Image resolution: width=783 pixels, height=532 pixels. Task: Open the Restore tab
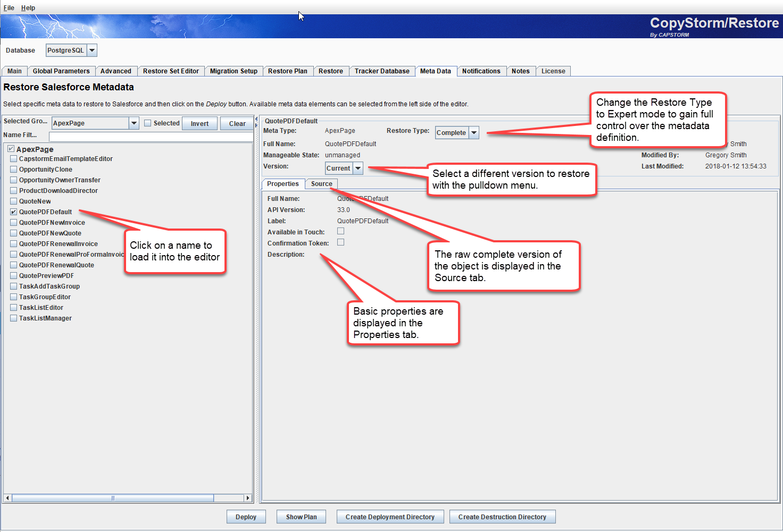[x=331, y=71]
